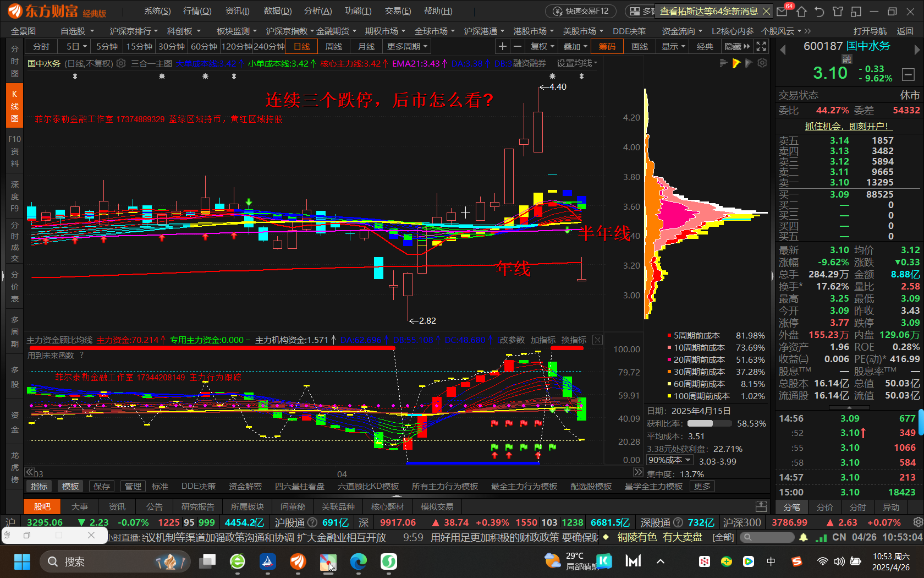Click the 抓住机会，即刻开户 link
Viewport: 924px width, 578px height.
click(847, 126)
